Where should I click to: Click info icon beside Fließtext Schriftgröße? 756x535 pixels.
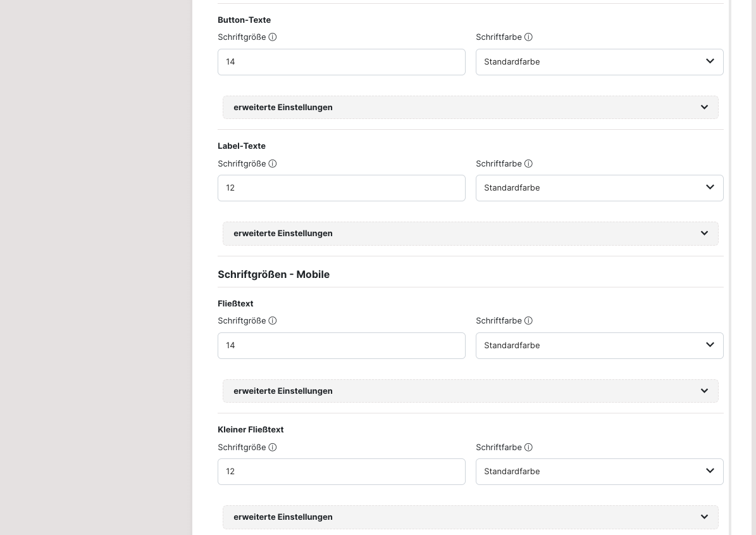point(273,321)
